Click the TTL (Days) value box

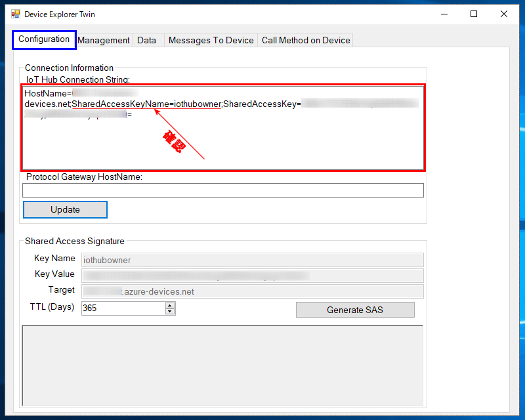[123, 308]
